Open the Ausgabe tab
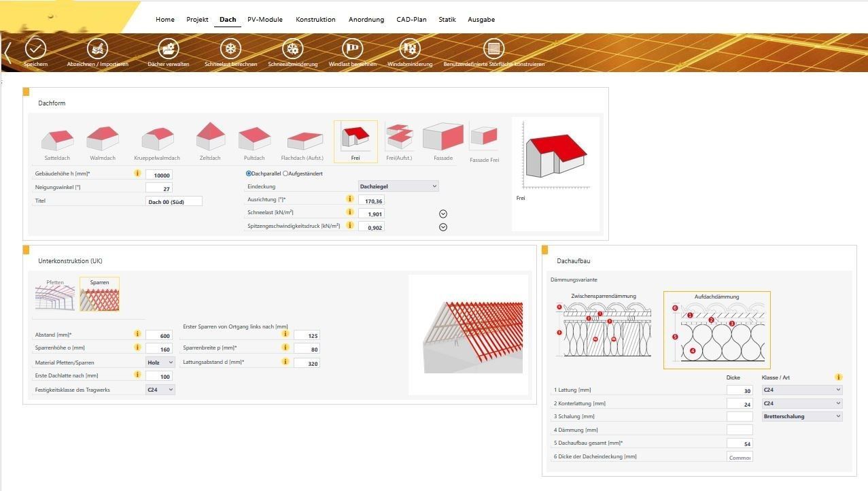This screenshot has width=868, height=491. point(481,20)
